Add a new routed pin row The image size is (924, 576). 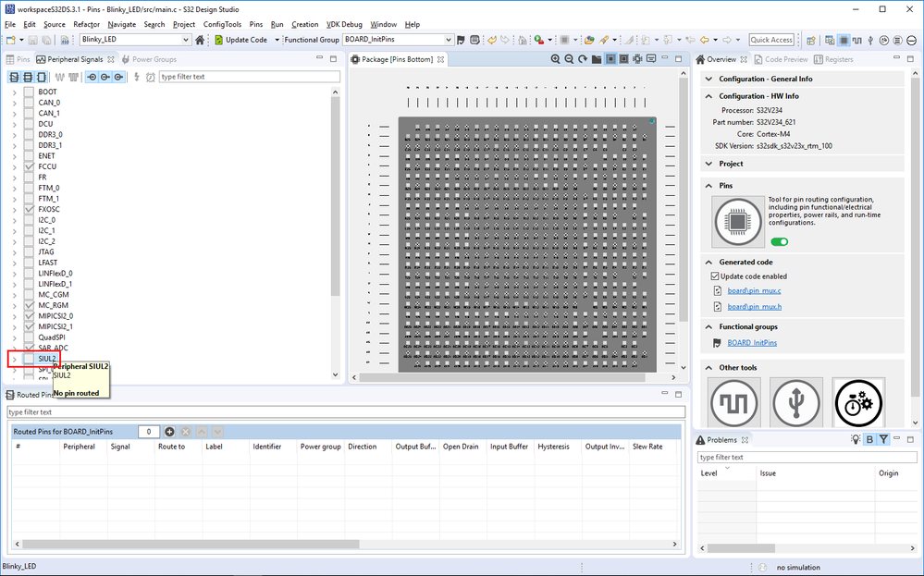[169, 432]
